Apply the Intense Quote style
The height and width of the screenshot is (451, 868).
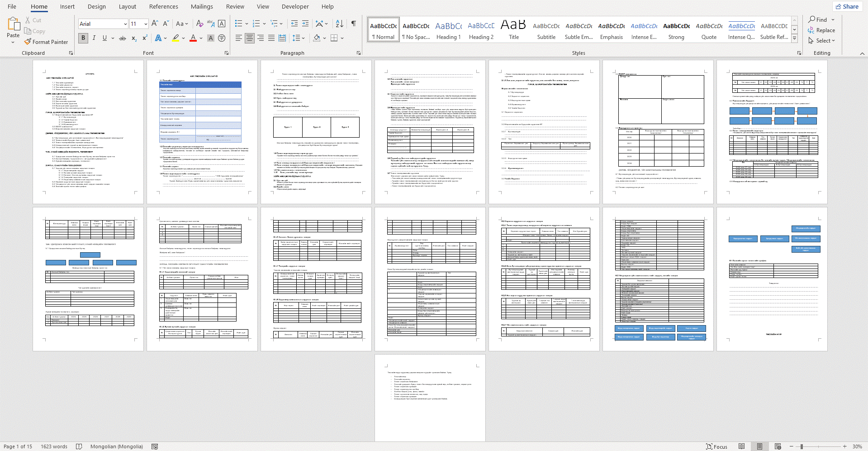pos(741,30)
